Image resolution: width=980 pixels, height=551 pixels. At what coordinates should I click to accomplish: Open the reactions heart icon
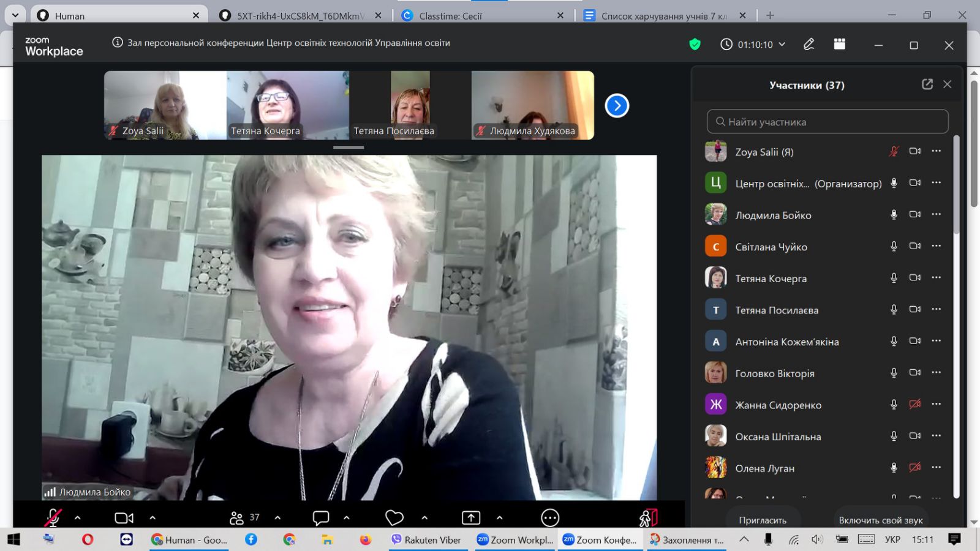[x=394, y=518]
